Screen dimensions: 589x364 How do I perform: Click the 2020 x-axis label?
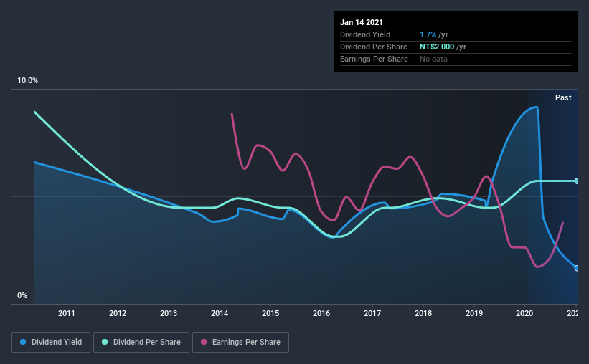(x=524, y=313)
